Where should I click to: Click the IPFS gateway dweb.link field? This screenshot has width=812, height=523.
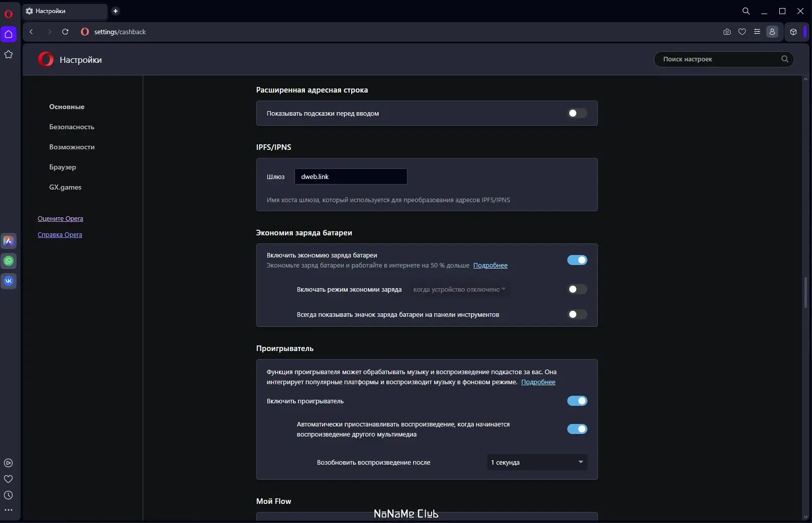coord(351,177)
